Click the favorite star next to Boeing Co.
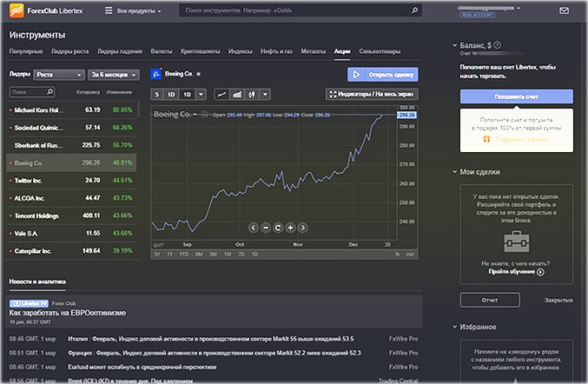588x384 pixels. [198, 75]
